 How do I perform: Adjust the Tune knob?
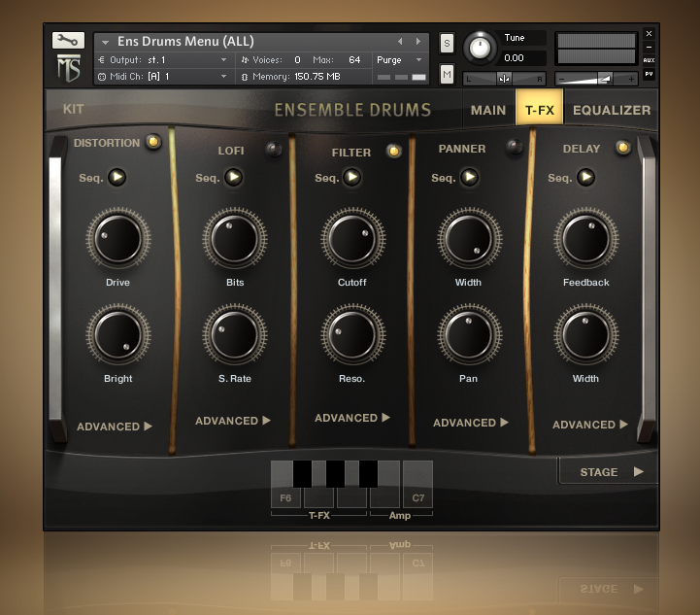click(x=480, y=48)
